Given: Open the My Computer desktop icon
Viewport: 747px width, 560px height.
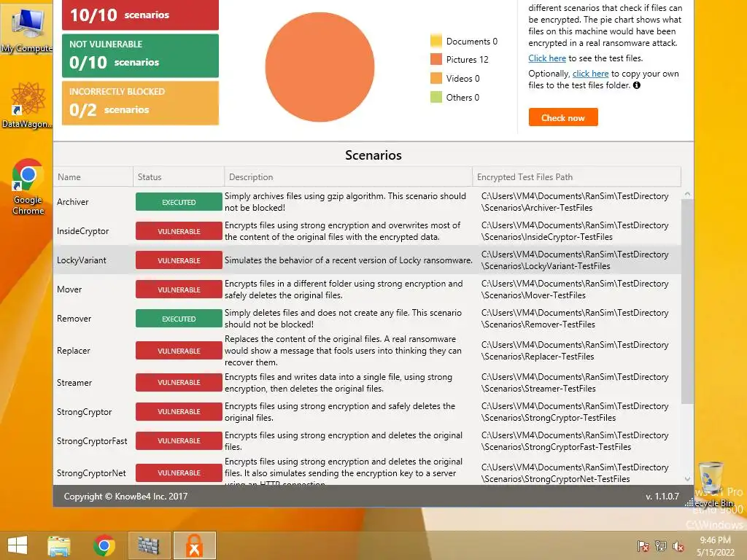Looking at the screenshot, I should [26, 29].
